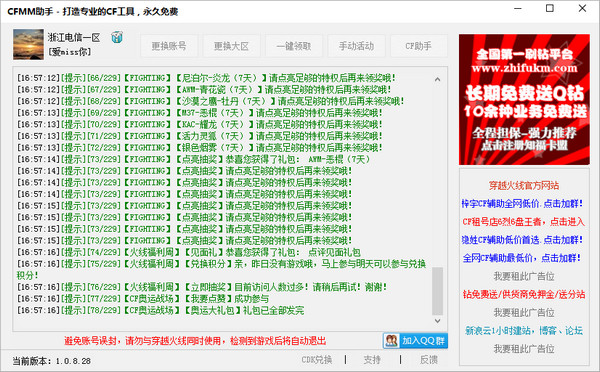Click the log scrollbar up arrow
Image resolution: width=600 pixels, height=372 pixels.
pyautogui.click(x=437, y=80)
